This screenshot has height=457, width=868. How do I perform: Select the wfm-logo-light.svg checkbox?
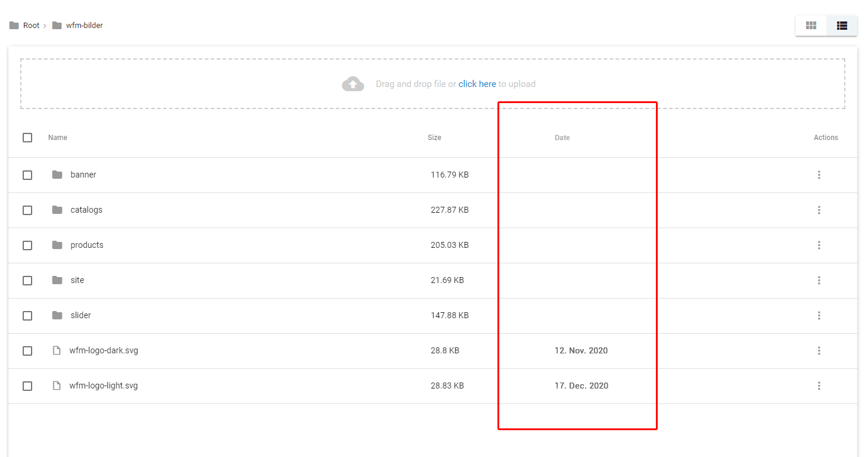click(27, 386)
